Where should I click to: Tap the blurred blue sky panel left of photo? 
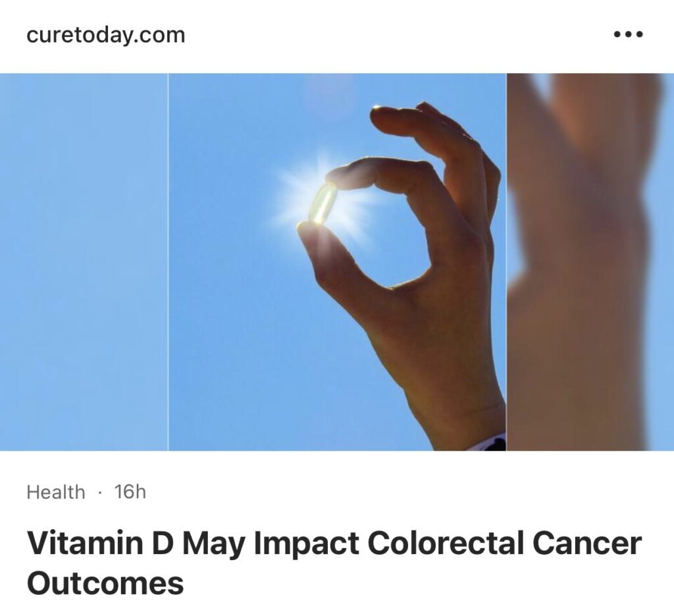(x=84, y=262)
